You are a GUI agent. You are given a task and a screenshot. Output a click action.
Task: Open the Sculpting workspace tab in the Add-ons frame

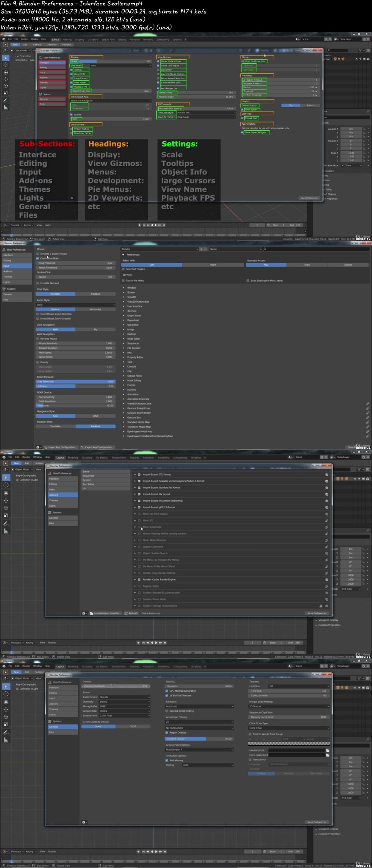[87, 458]
